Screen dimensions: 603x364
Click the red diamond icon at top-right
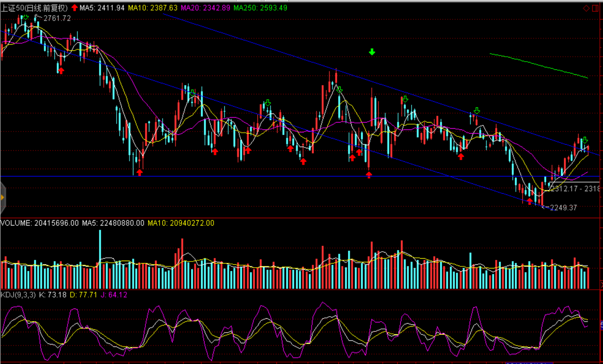pyautogui.click(x=586, y=8)
